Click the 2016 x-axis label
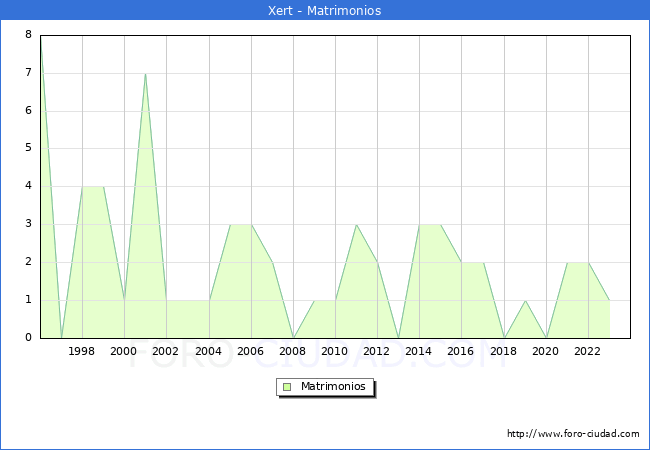Screen dimensions: 650x450 (x=461, y=351)
